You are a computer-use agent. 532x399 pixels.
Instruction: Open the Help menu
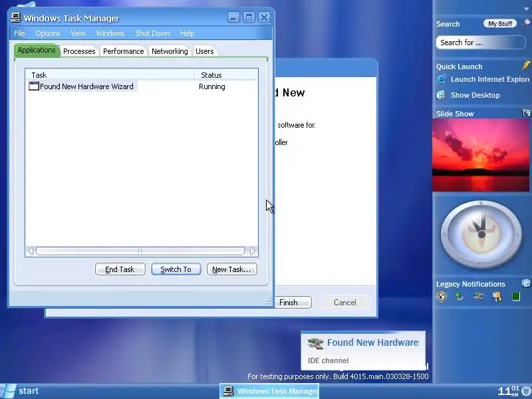(188, 33)
